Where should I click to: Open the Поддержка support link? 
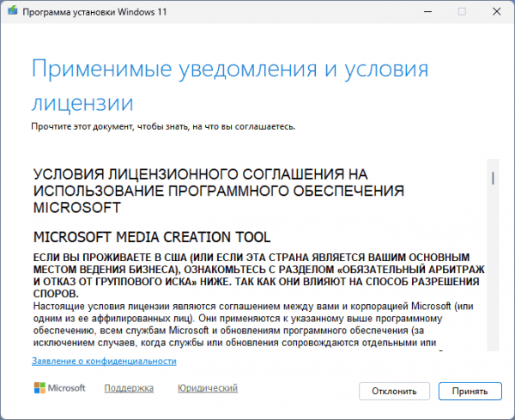point(129,388)
